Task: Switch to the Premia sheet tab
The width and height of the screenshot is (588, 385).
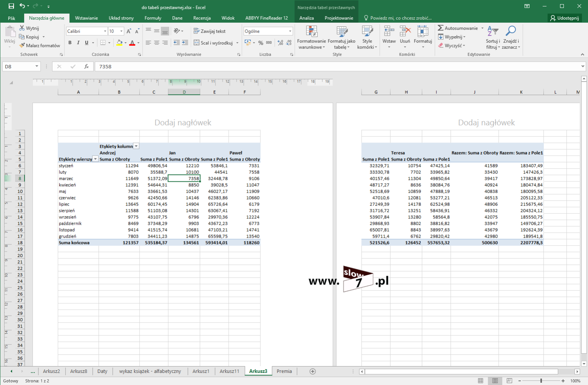Action: (284, 371)
